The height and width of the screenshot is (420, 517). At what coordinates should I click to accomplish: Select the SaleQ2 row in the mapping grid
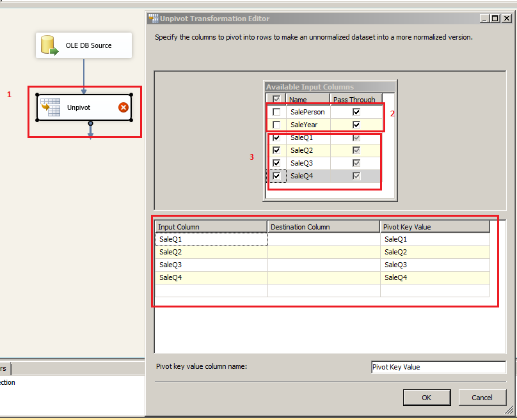pos(211,252)
